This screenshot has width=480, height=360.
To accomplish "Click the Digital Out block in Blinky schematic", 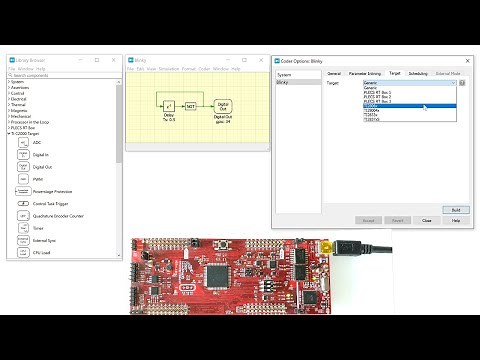I will 223,106.
